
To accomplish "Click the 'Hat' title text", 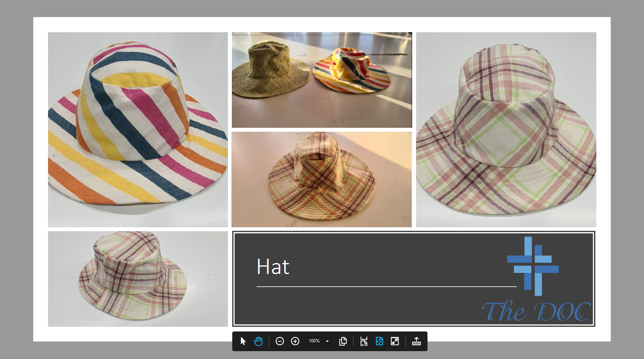I will [x=273, y=267].
